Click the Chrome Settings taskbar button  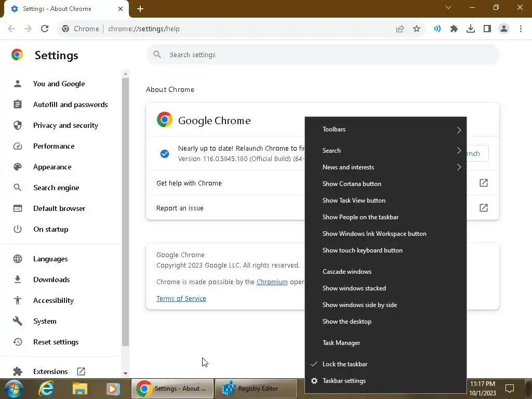172,389
